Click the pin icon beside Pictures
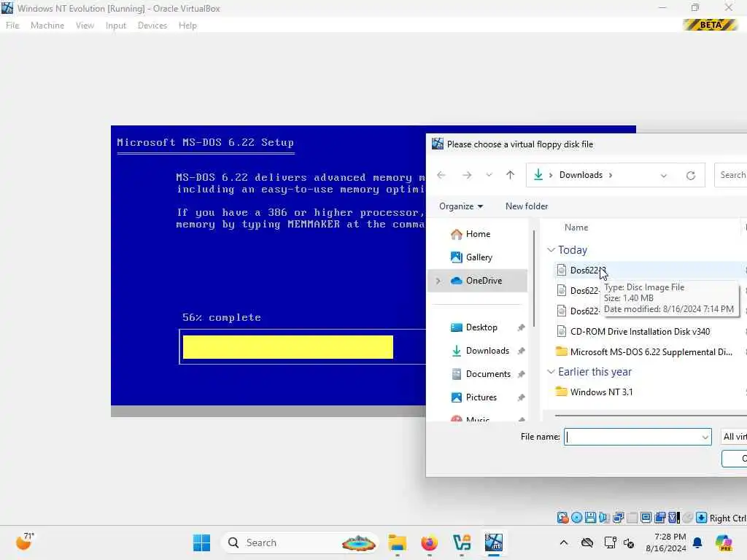This screenshot has height=560, width=747. (521, 397)
